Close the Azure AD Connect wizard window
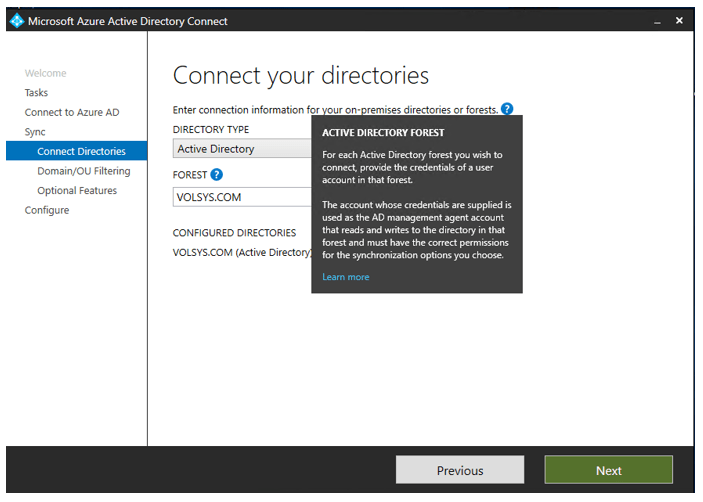This screenshot has width=703, height=502. click(x=680, y=21)
